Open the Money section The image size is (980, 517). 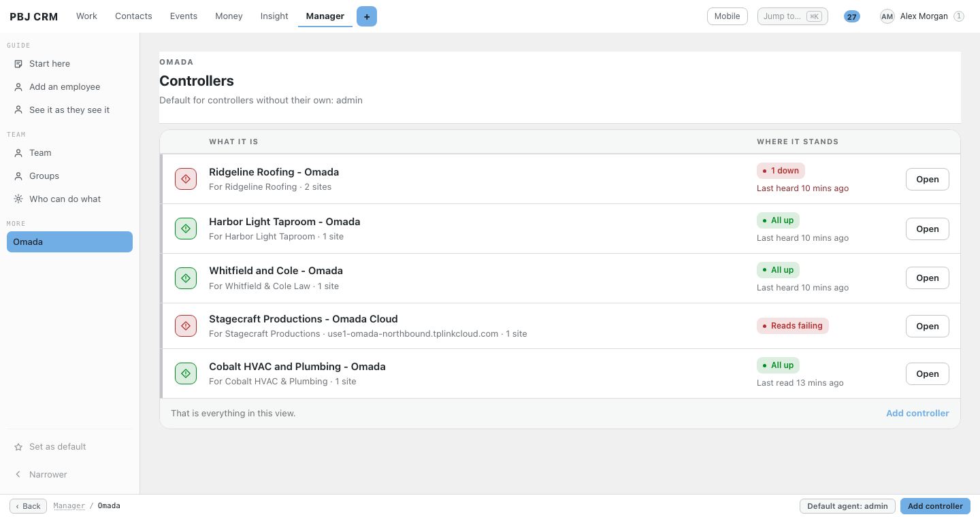pos(229,16)
